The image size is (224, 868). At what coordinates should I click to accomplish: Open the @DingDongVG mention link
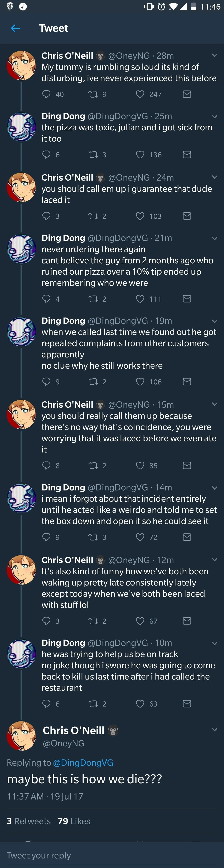point(83,763)
